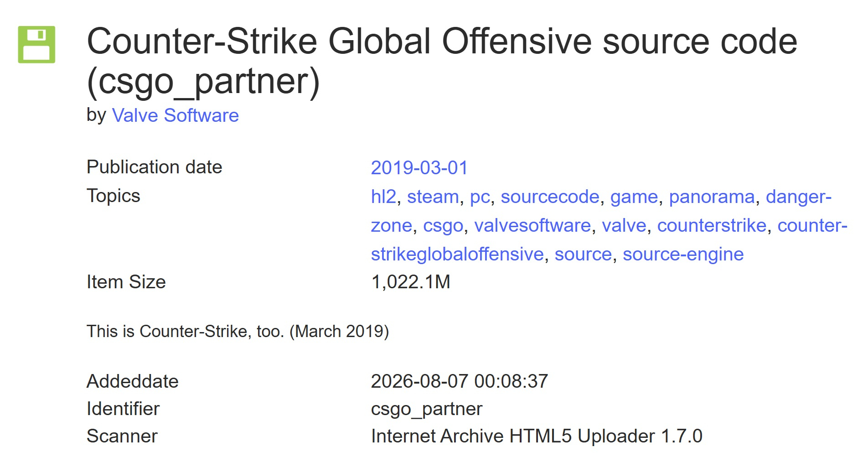Viewport: 868px width, 473px height.
Task: Open the sourcecode topic tag
Action: tap(550, 197)
